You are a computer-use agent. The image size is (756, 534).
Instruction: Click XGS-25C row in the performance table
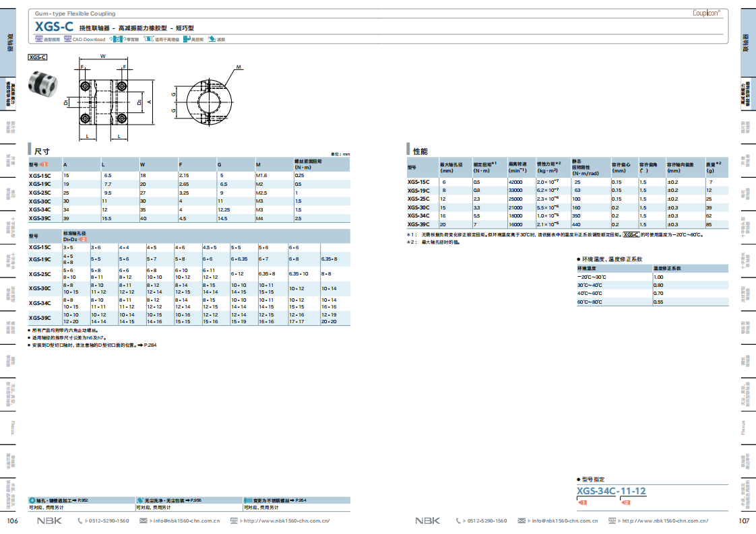coord(567,199)
